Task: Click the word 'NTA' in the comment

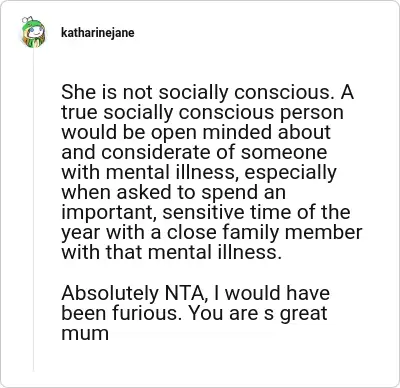Action: 188,293
